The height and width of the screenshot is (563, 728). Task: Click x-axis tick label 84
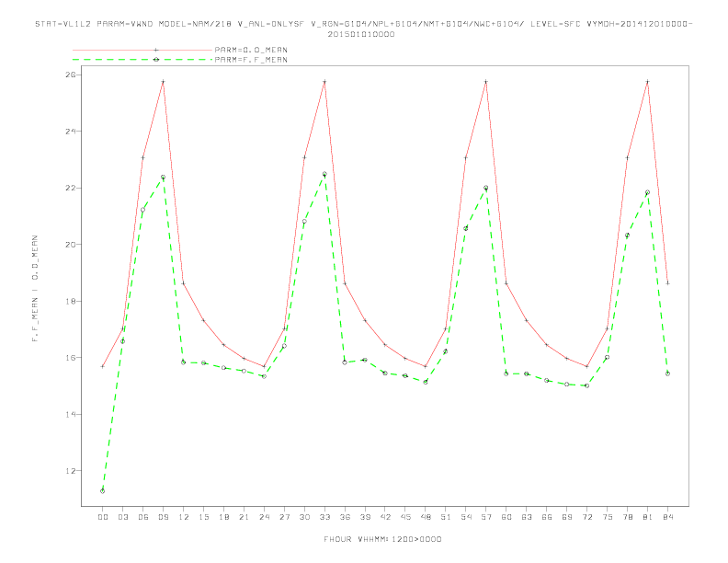coord(667,517)
